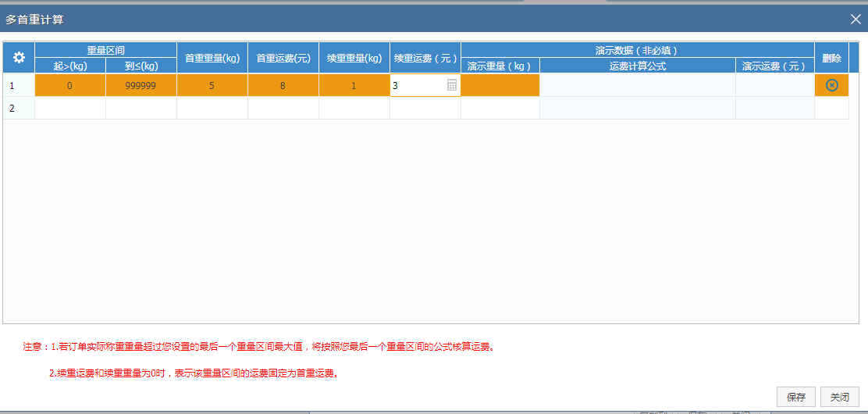Click the 续重重量(kg) column header
Viewport: 868px width, 414px height.
click(354, 58)
